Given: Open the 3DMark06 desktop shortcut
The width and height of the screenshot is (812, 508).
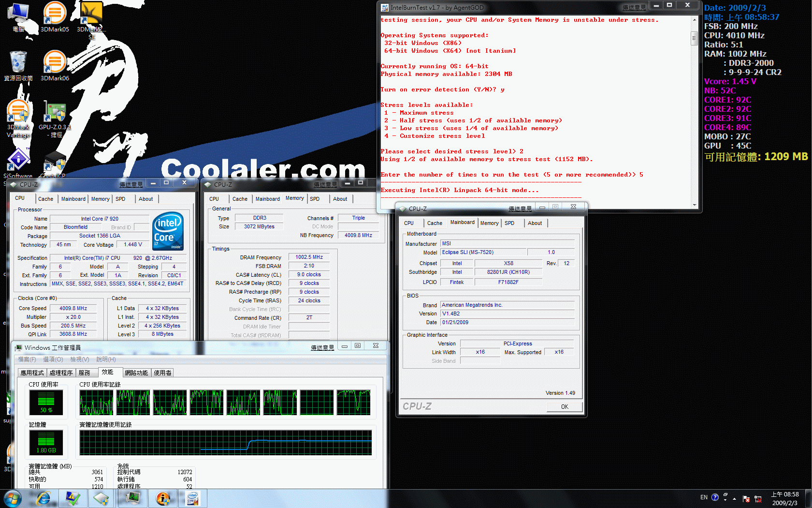Looking at the screenshot, I should [55, 65].
